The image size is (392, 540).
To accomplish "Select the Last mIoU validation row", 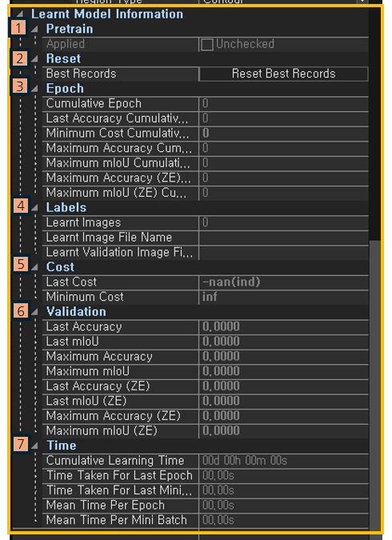I will pos(206,342).
